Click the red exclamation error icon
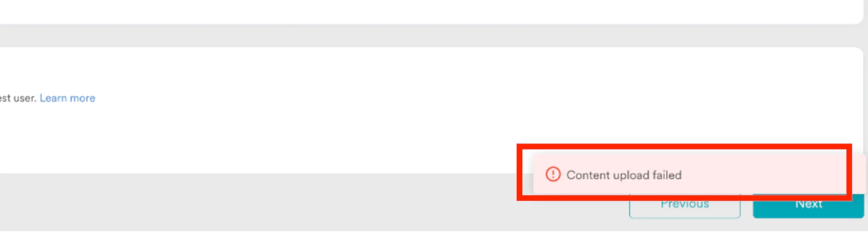This screenshot has height=242, width=868. [553, 174]
